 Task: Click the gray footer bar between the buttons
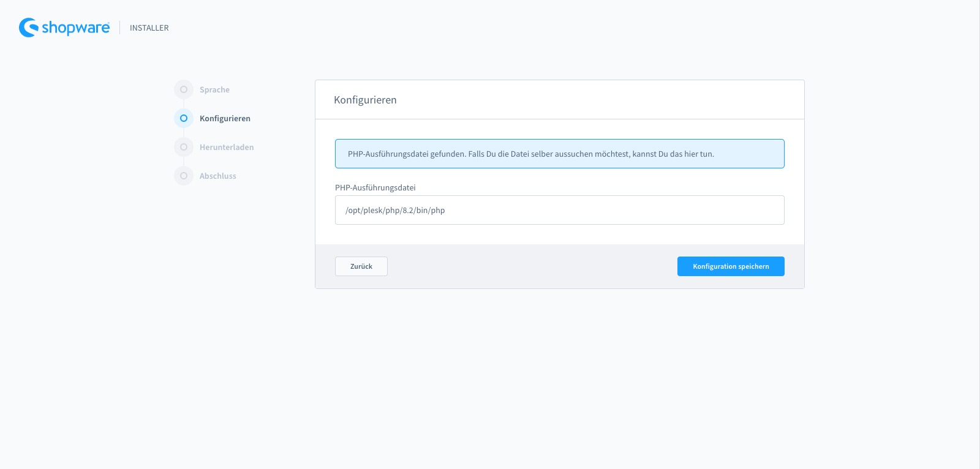(x=532, y=266)
